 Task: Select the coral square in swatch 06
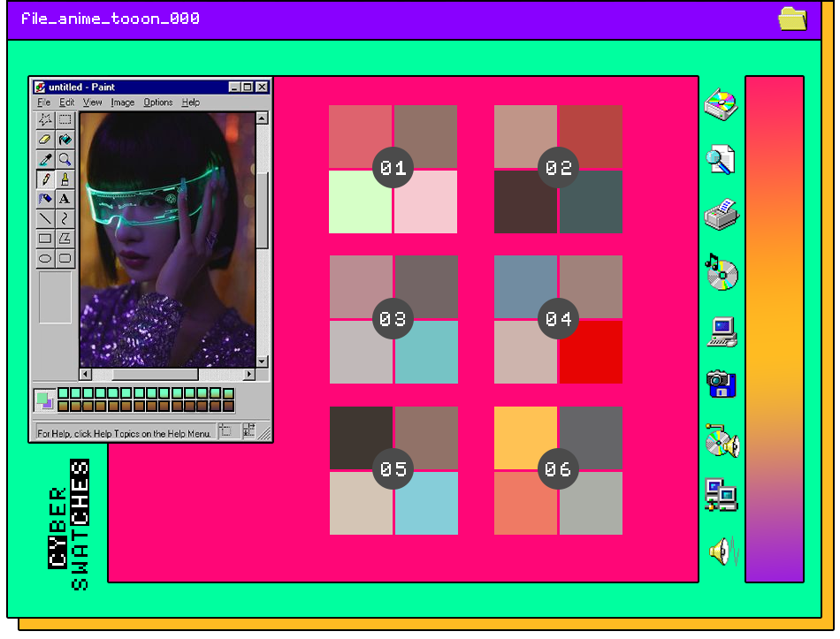coord(525,503)
